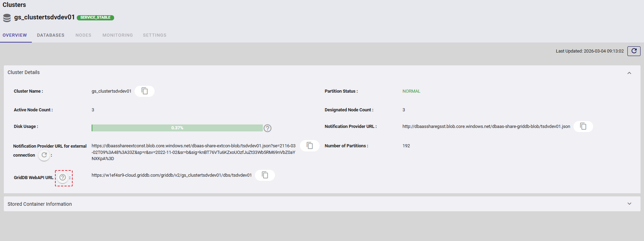
Task: Click the Number of Partitions value 192
Action: click(406, 146)
